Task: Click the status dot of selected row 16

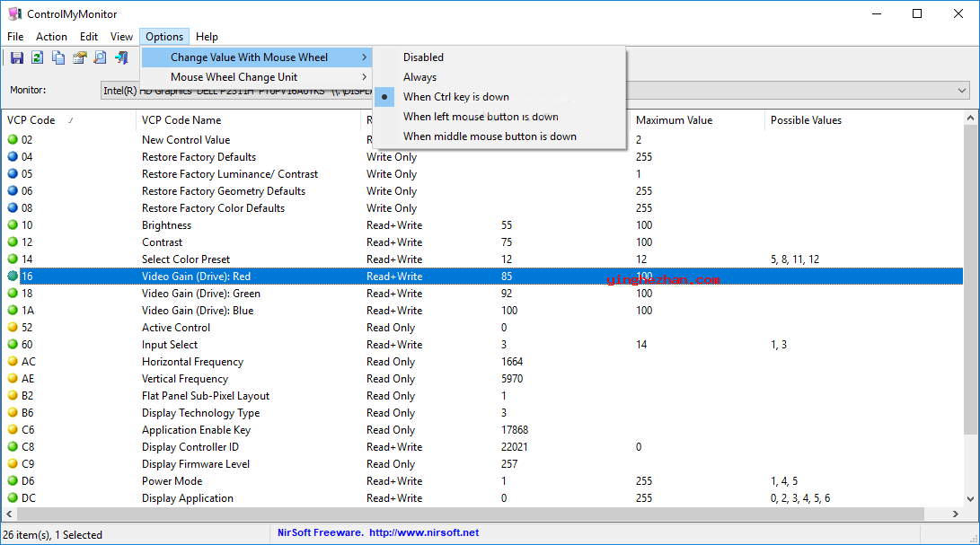Action: click(x=13, y=276)
